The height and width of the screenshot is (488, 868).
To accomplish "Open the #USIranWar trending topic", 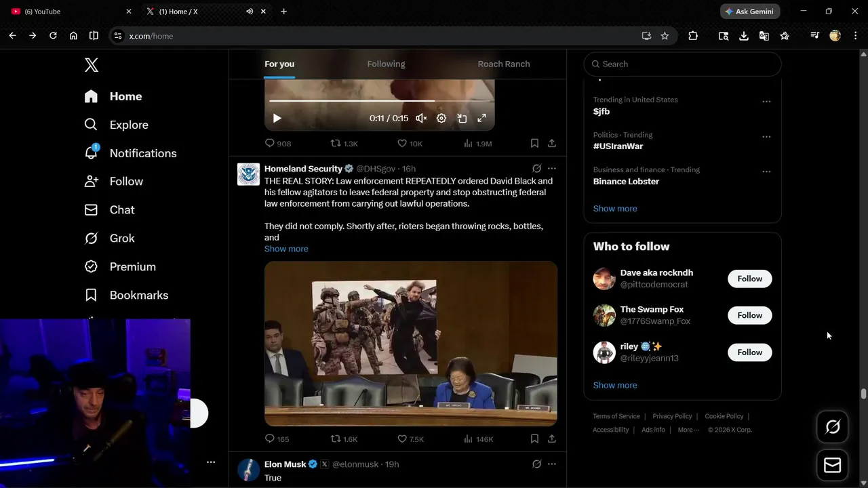I will point(618,146).
